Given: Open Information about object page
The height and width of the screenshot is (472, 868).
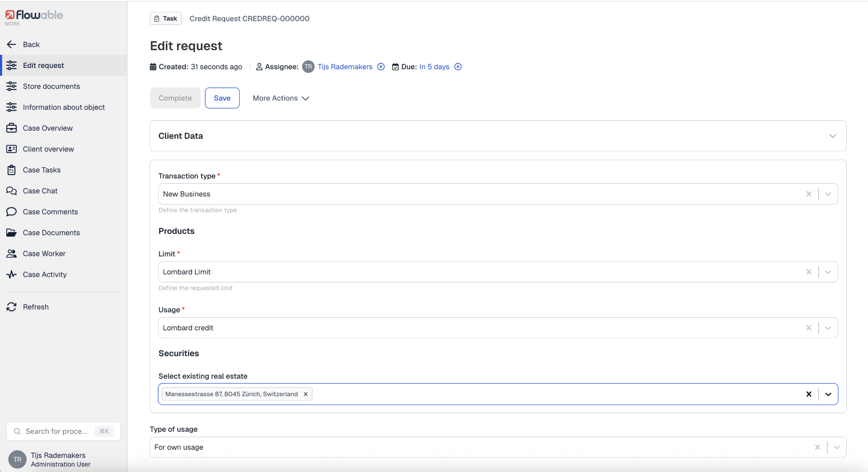Looking at the screenshot, I should point(64,107).
